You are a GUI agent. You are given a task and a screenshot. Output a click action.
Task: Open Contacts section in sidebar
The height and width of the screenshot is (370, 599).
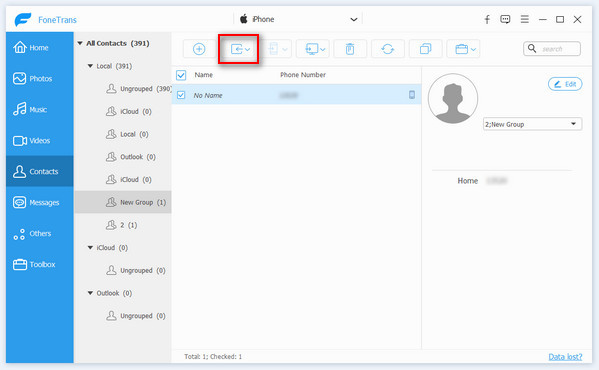point(39,171)
